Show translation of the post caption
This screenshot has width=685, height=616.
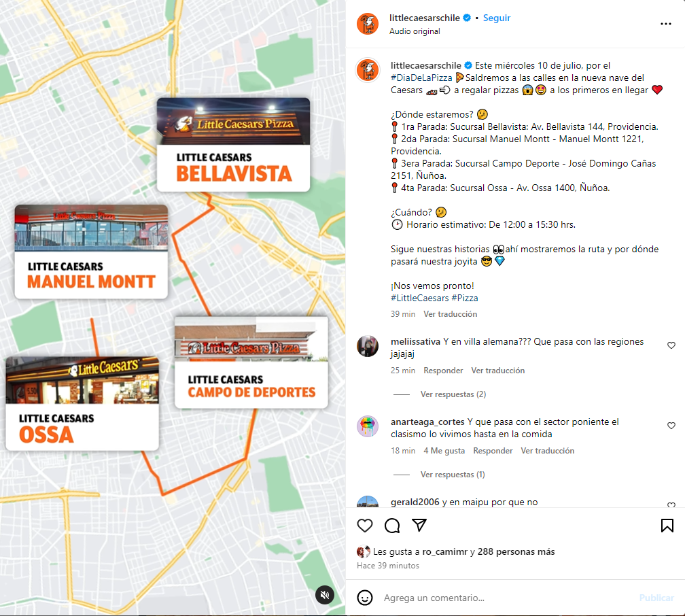click(x=450, y=314)
